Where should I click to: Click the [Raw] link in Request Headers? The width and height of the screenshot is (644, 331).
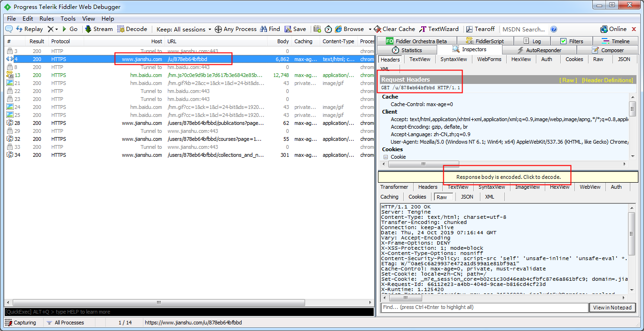pos(568,80)
